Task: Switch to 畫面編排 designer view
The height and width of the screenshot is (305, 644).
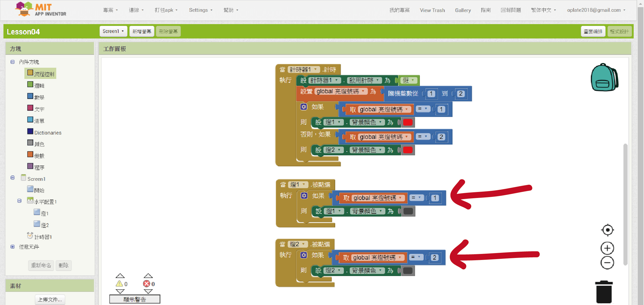Action: (593, 31)
